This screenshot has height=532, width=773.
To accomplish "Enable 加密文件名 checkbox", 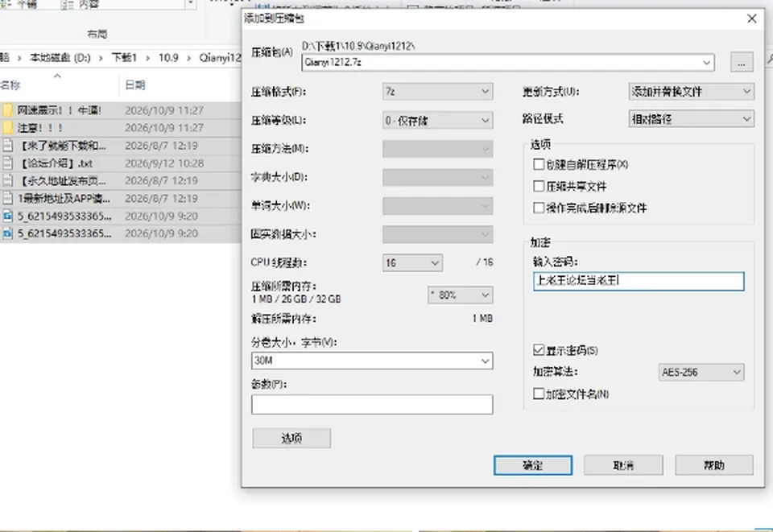I will click(x=539, y=394).
